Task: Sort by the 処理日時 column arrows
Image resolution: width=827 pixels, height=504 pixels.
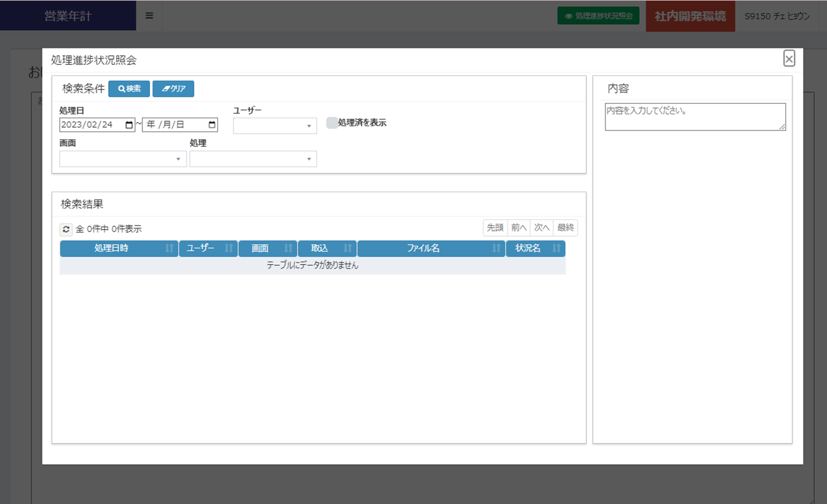Action: 169,248
